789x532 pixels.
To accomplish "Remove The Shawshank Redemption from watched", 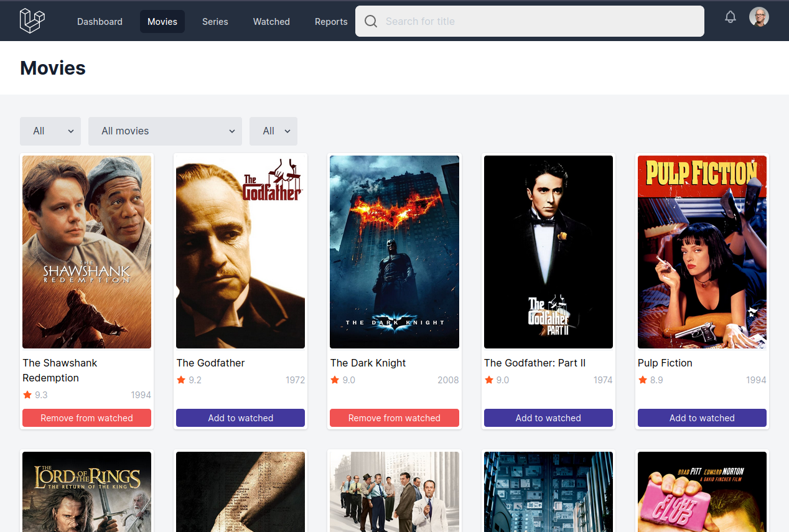I will 86,418.
